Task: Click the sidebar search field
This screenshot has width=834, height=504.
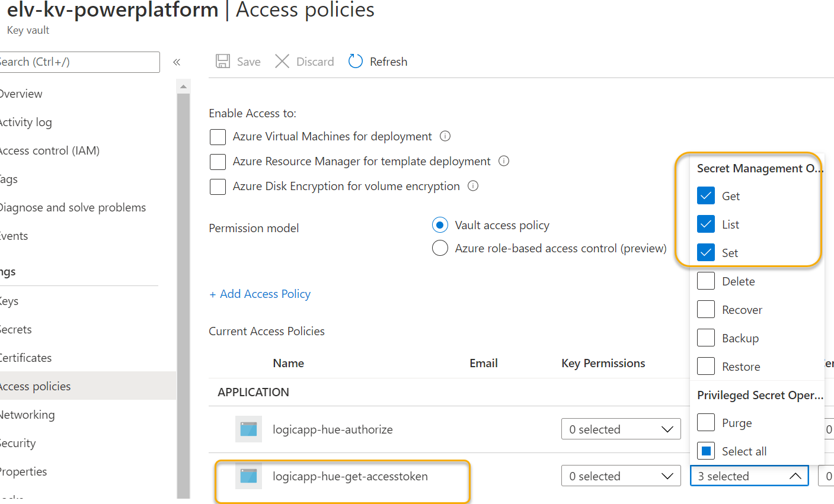Action: (79, 62)
